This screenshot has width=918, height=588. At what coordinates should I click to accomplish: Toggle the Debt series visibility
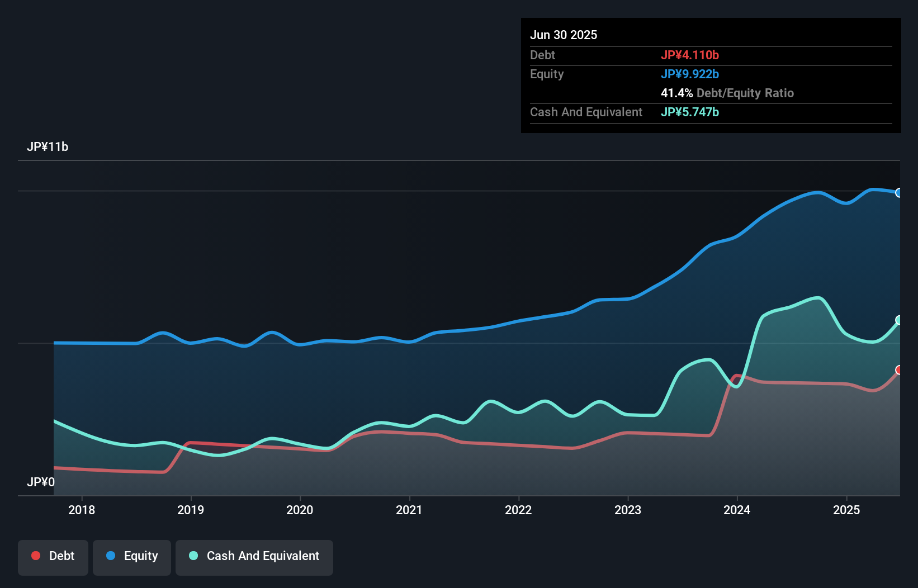click(53, 557)
